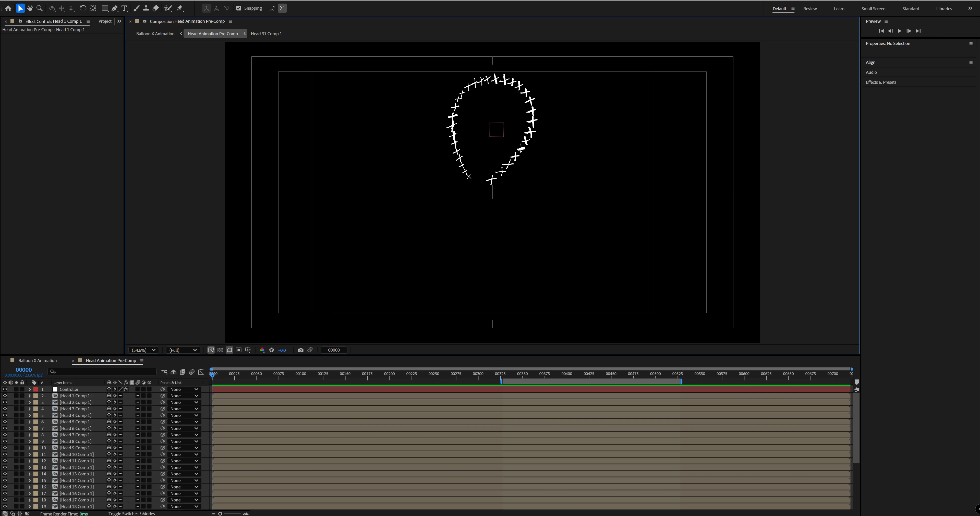This screenshot has width=980, height=516.
Task: Select the Clone Stamp tool
Action: [146, 8]
